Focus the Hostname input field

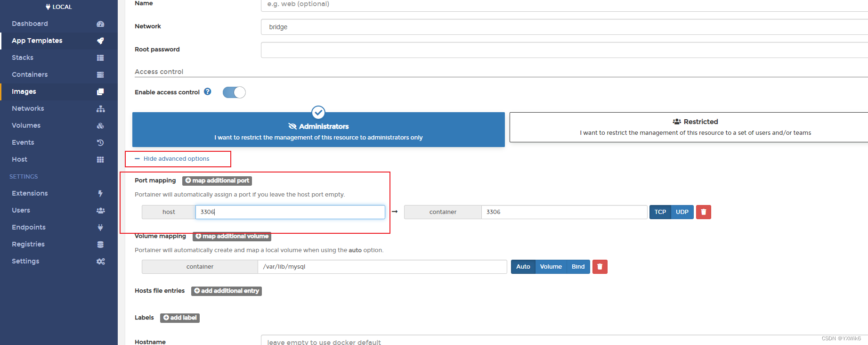click(564, 341)
